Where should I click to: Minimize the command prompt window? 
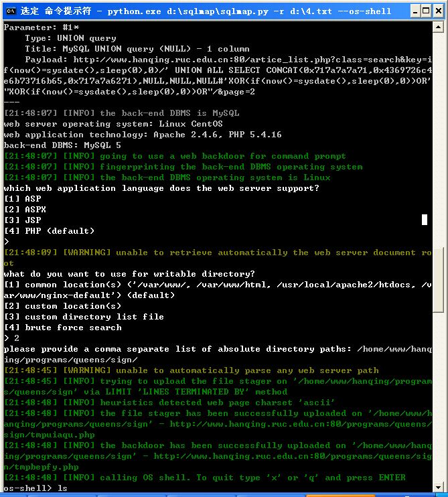(x=415, y=11)
